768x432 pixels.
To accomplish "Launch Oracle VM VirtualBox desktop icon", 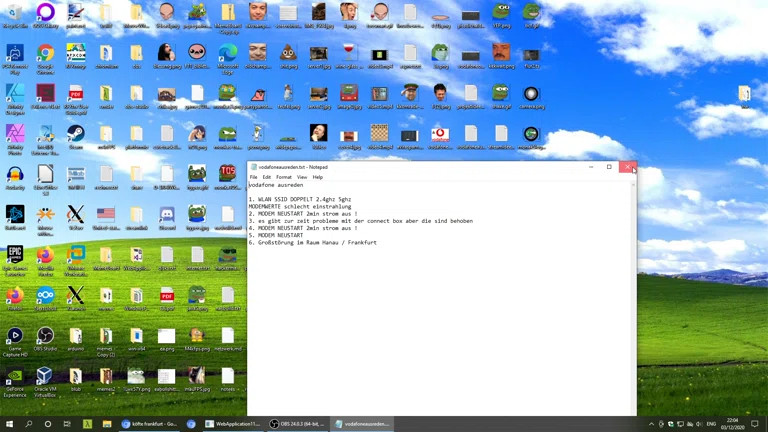I will point(45,377).
